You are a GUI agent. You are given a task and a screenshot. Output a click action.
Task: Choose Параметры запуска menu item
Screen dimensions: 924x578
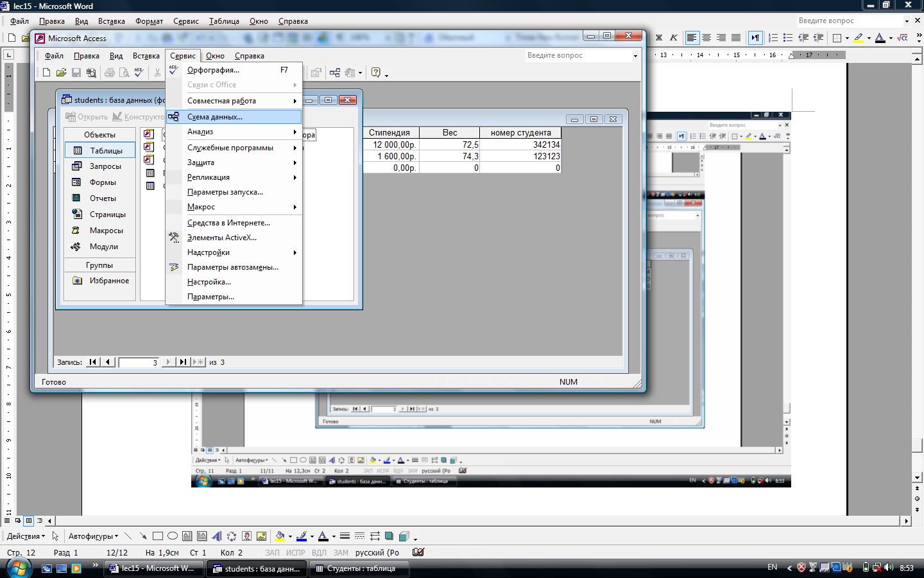[234, 192]
